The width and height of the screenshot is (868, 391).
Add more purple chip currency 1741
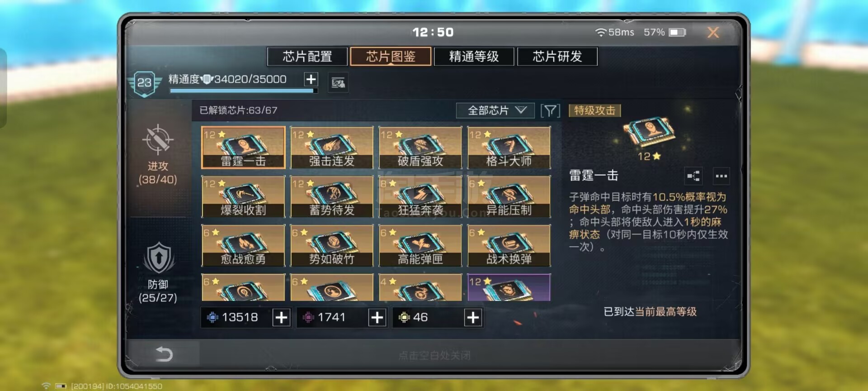[377, 318]
